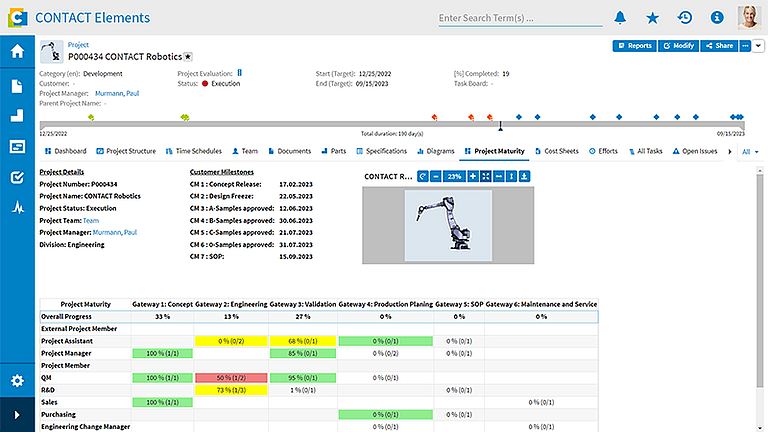
Task: Click the green Sales Gateway 1 cell 100%
Action: point(163,402)
